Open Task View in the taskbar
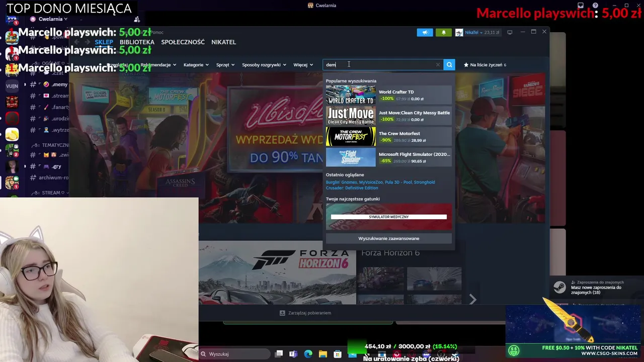Image resolution: width=644 pixels, height=362 pixels. coord(279,354)
